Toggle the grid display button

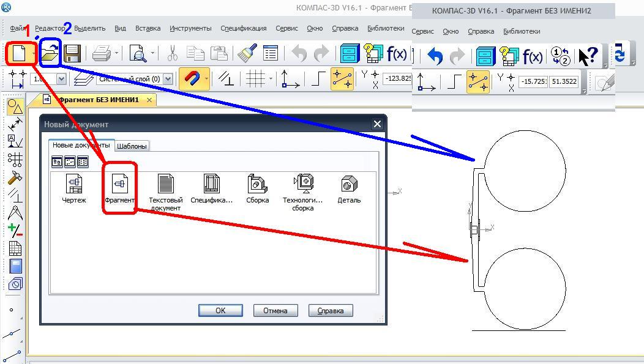tap(255, 78)
